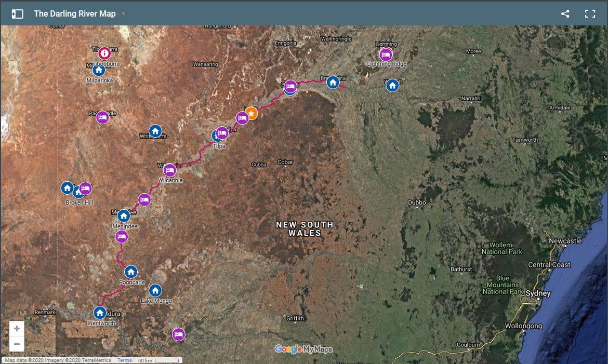Select the Milparinka home marker
The width and height of the screenshot is (608, 364).
point(99,70)
